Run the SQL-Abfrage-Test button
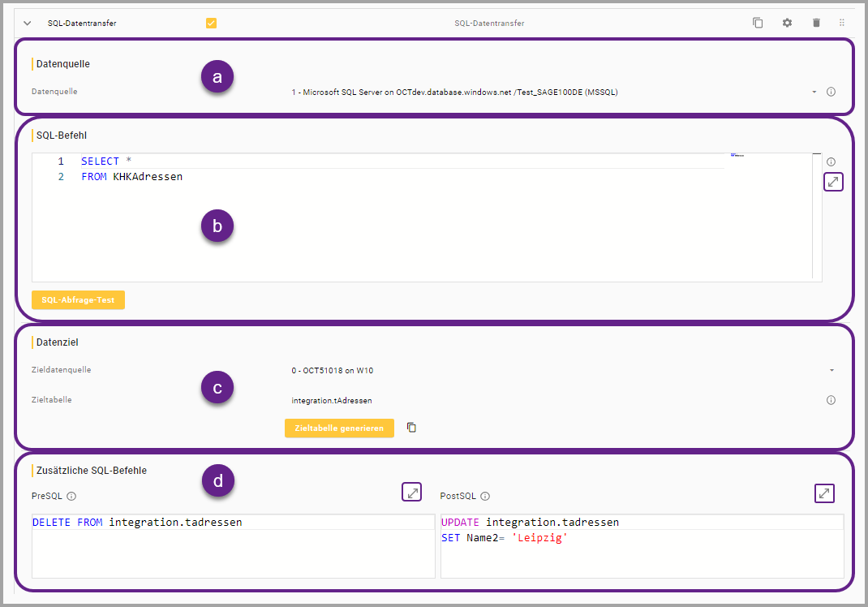Image resolution: width=868 pixels, height=607 pixels. point(78,300)
